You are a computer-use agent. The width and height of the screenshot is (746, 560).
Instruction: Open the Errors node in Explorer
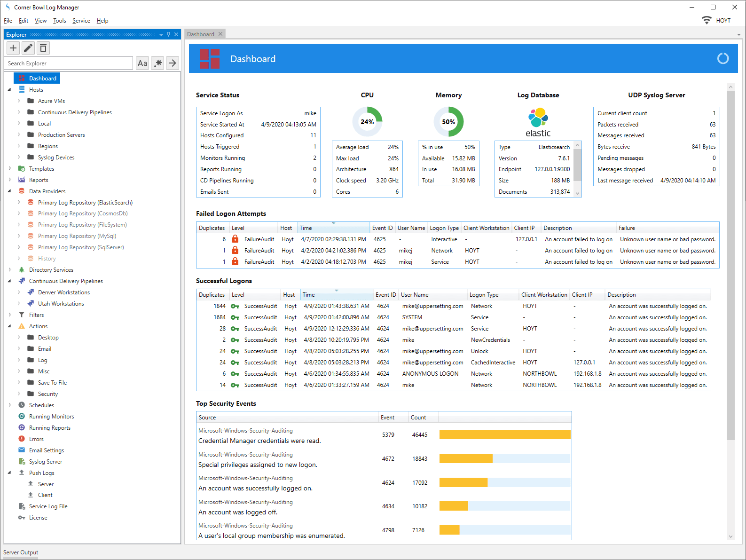[36, 439]
